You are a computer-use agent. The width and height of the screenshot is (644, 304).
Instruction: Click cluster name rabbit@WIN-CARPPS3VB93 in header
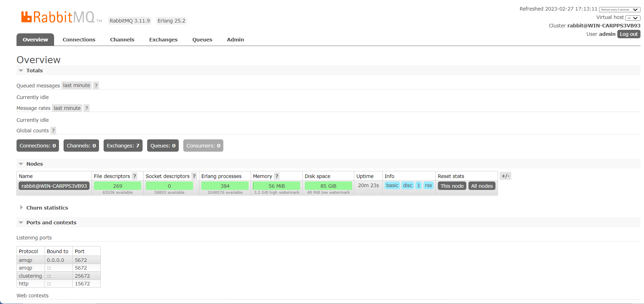pos(604,26)
